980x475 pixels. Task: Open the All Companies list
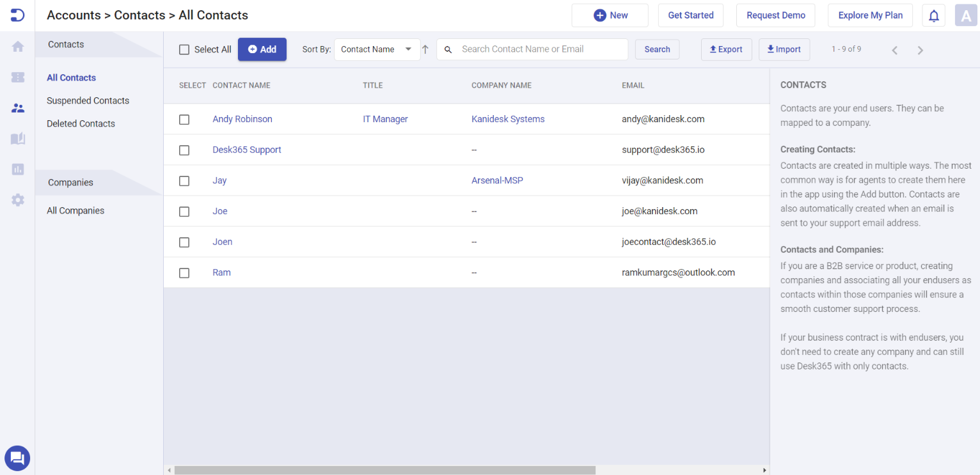pyautogui.click(x=75, y=210)
